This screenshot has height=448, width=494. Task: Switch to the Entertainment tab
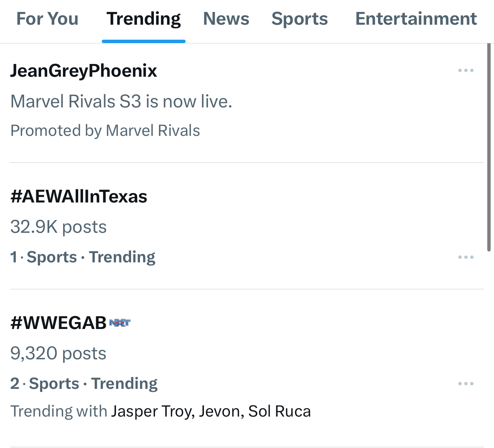tap(416, 19)
